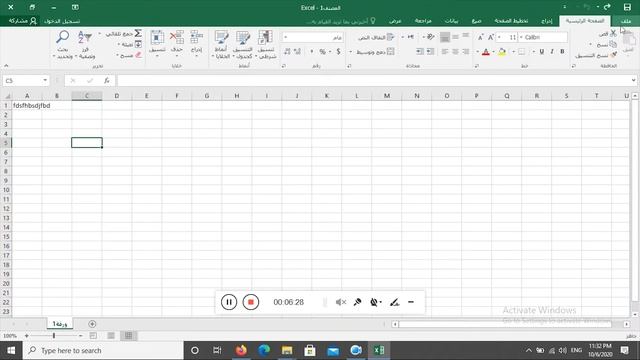This screenshot has height=360, width=640.
Task: Add a new sheet with plus button
Action: pyautogui.click(x=92, y=324)
